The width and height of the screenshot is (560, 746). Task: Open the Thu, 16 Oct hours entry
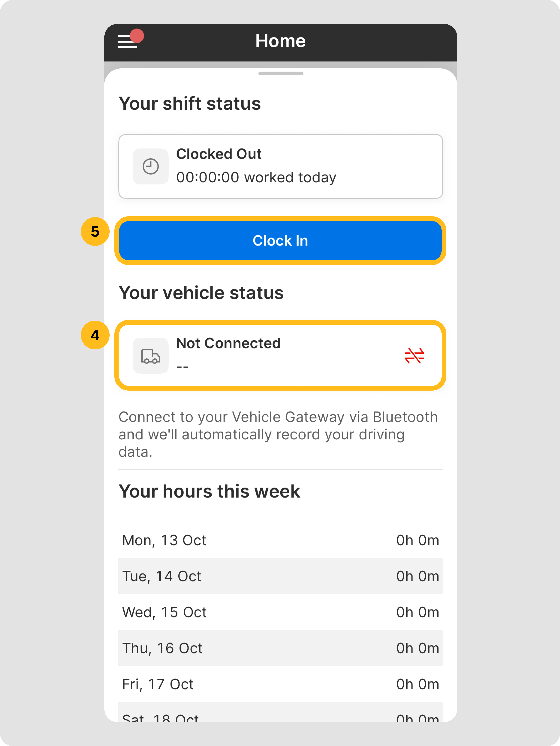pos(280,648)
